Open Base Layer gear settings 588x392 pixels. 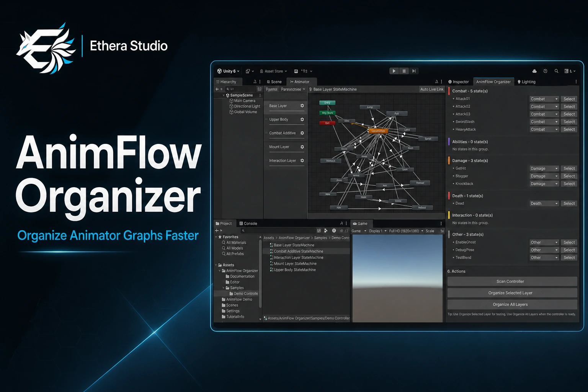click(302, 106)
